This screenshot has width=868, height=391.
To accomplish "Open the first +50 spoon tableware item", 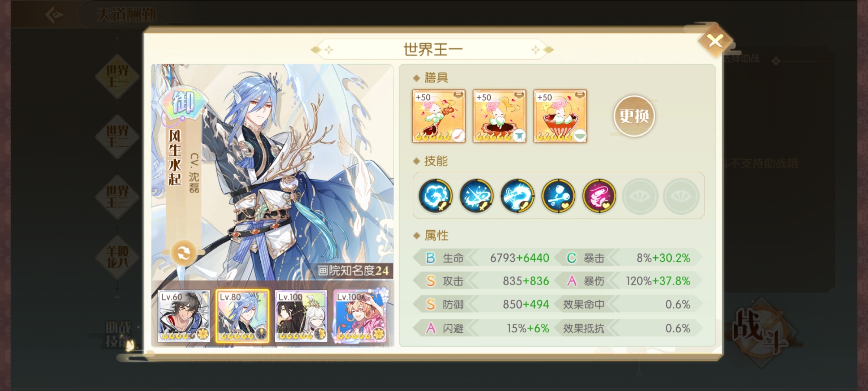I will pyautogui.click(x=439, y=116).
